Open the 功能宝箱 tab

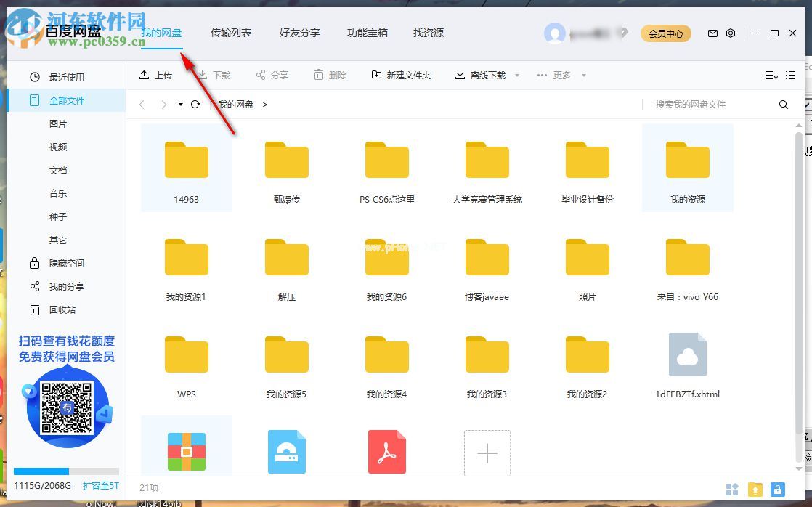click(368, 33)
